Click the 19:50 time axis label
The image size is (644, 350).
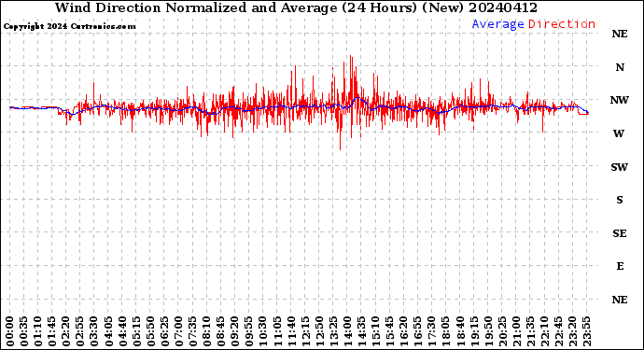click(x=487, y=331)
